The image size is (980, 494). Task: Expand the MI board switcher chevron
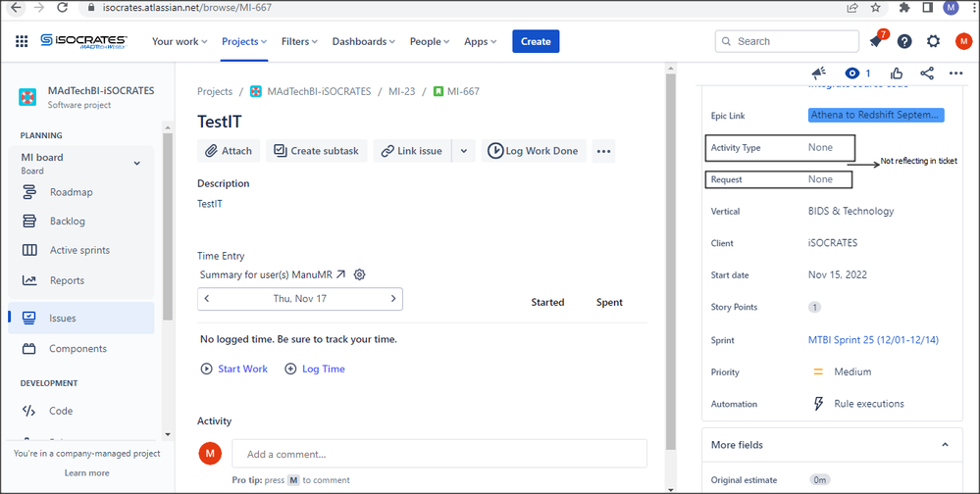137,164
